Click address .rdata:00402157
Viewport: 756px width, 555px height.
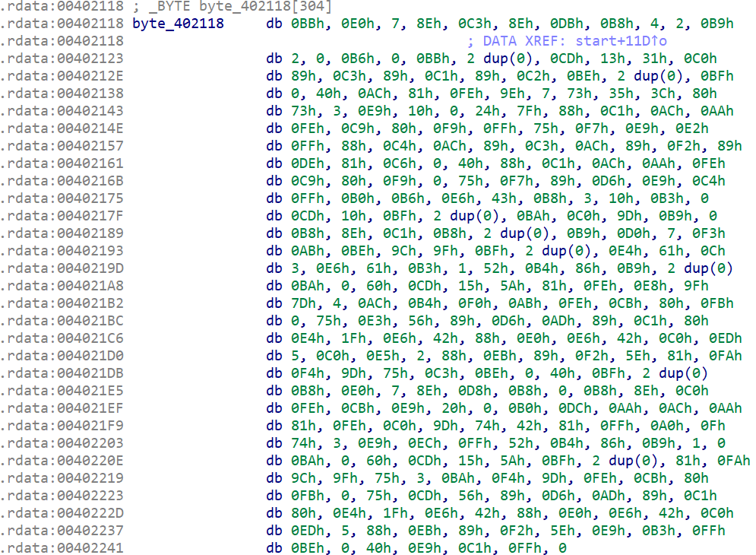[x=62, y=146]
